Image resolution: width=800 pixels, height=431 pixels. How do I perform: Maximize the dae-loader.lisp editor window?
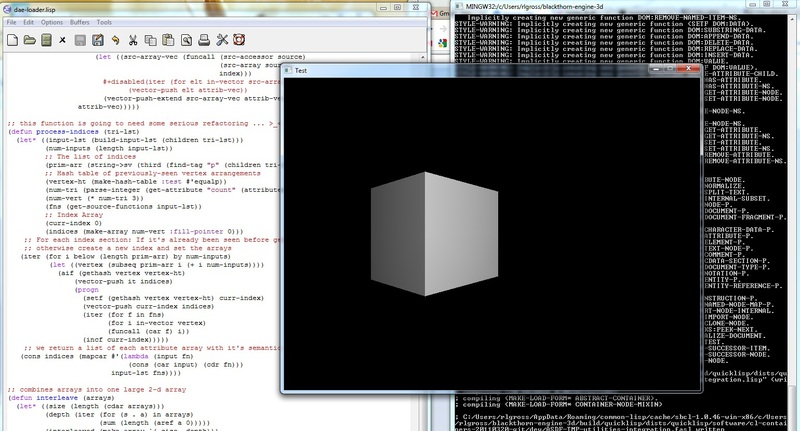(397, 7)
